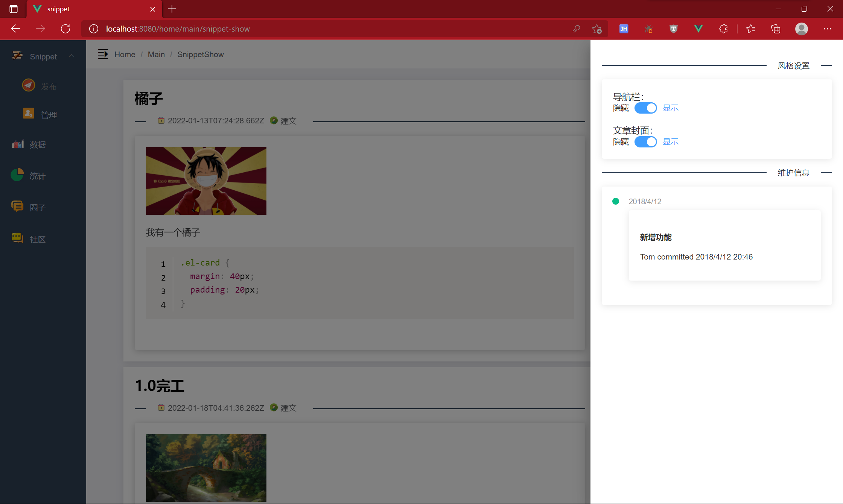The width and height of the screenshot is (843, 504).
Task: Select the 数据 data menu item
Action: (43, 144)
